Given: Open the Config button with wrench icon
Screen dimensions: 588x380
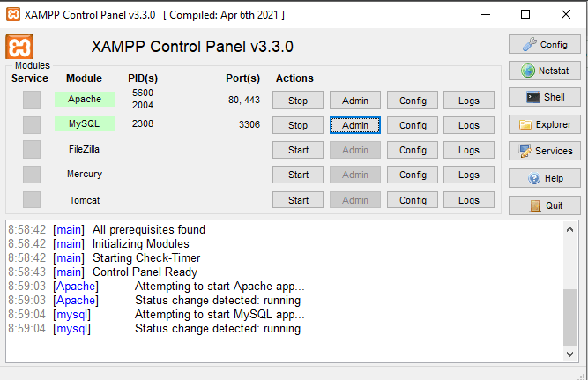Looking at the screenshot, I should pos(544,44).
